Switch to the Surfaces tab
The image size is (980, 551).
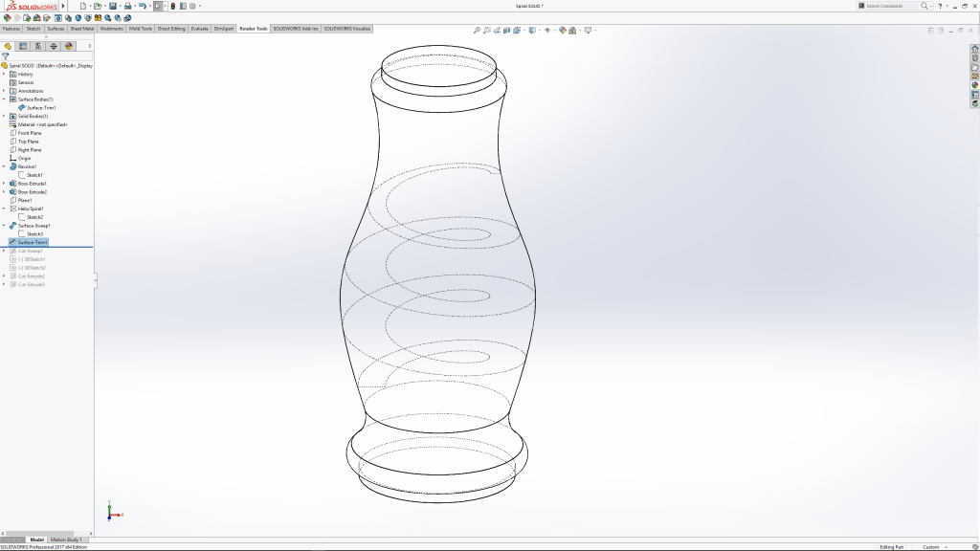57,29
